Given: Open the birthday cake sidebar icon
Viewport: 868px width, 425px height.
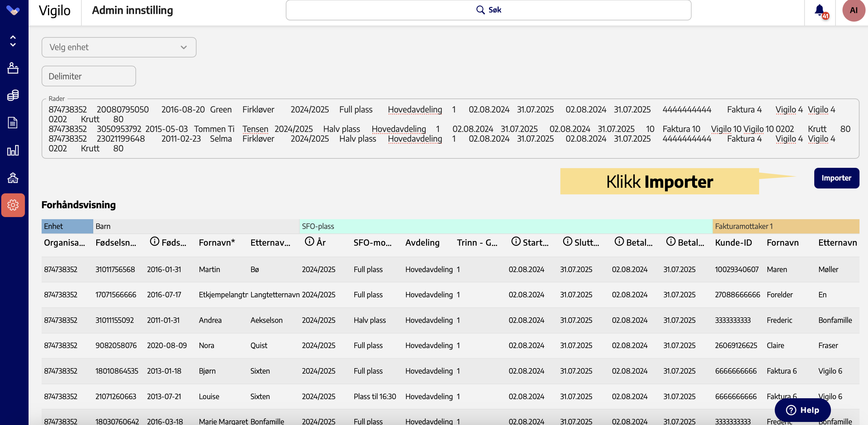Looking at the screenshot, I should (x=13, y=68).
